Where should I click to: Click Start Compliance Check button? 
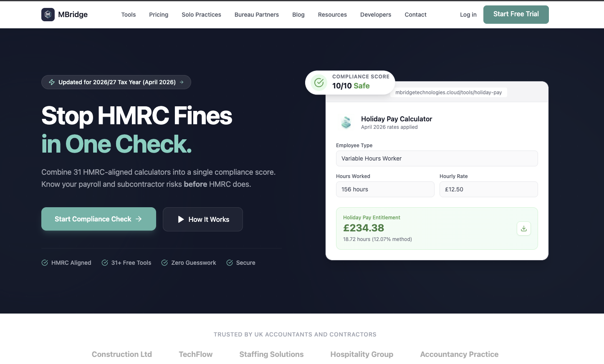tap(99, 219)
